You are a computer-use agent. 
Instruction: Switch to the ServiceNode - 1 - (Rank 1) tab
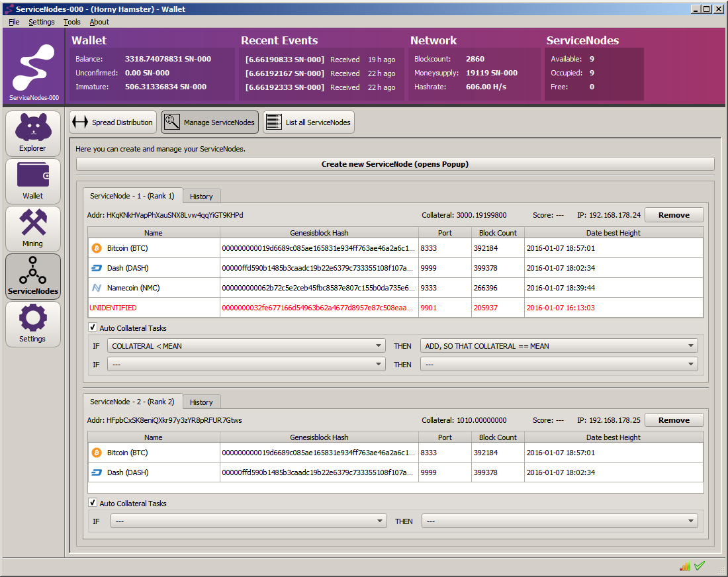[x=132, y=196]
